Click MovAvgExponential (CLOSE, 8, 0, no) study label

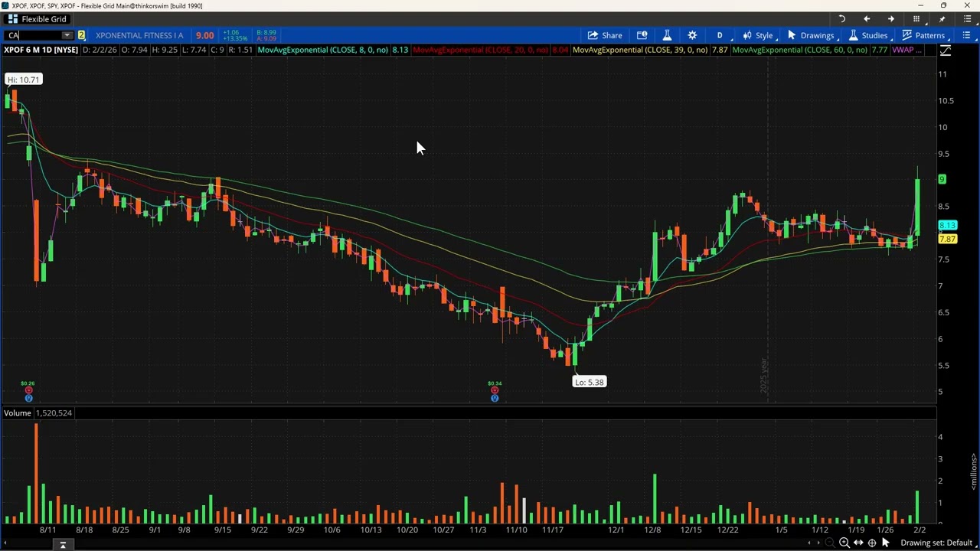pos(323,50)
